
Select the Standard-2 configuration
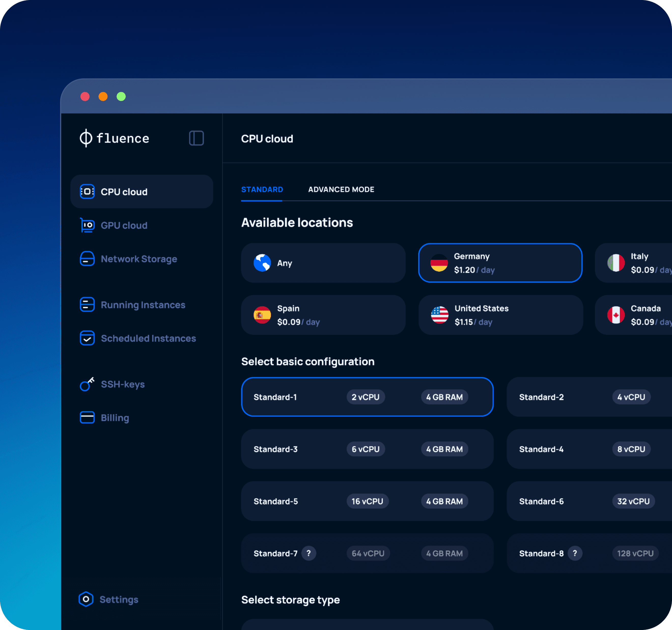[589, 397]
